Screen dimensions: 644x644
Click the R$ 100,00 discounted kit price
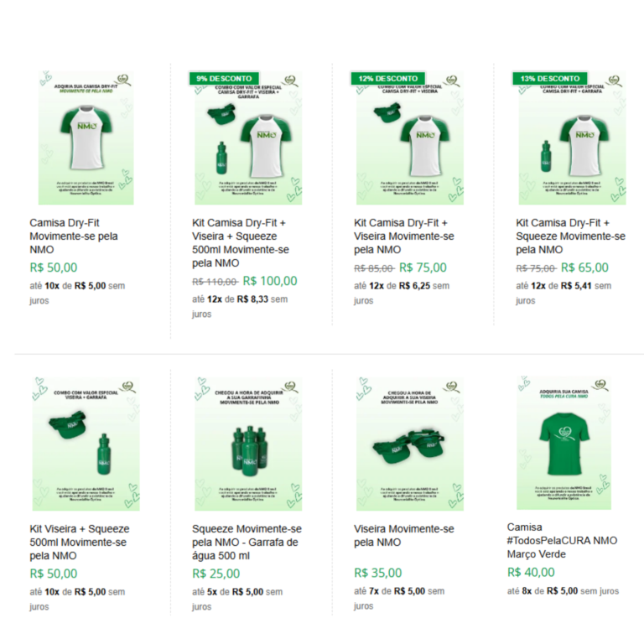(269, 282)
